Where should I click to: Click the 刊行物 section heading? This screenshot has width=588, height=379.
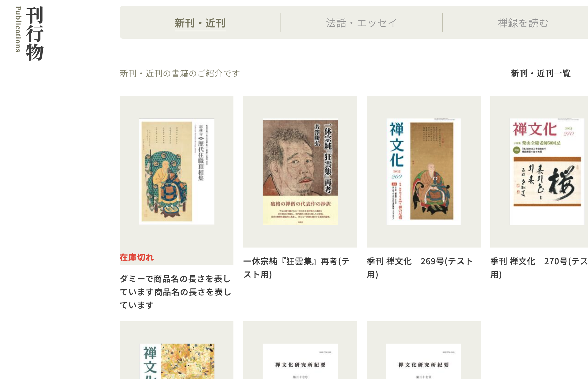coord(35,33)
